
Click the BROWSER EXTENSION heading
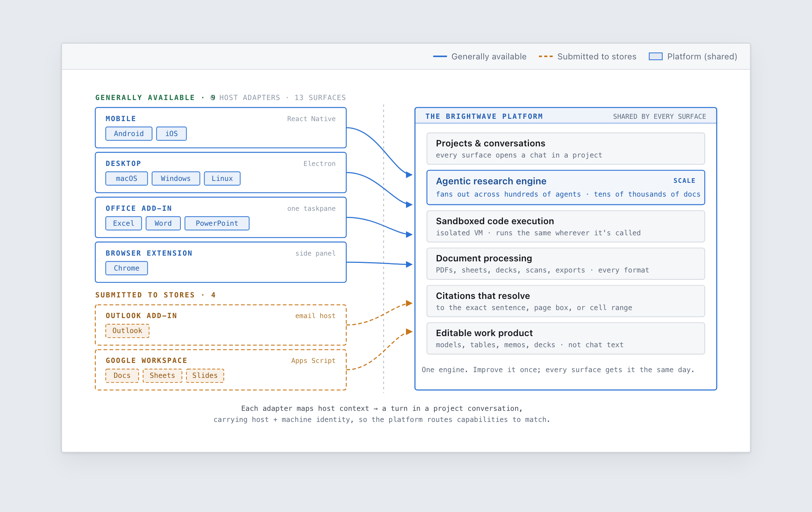click(x=149, y=253)
